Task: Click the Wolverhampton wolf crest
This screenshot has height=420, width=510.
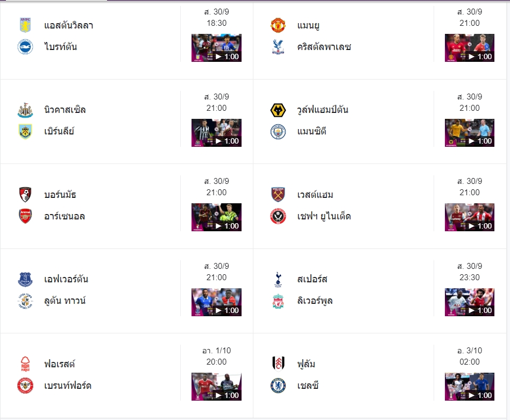Action: tap(278, 110)
